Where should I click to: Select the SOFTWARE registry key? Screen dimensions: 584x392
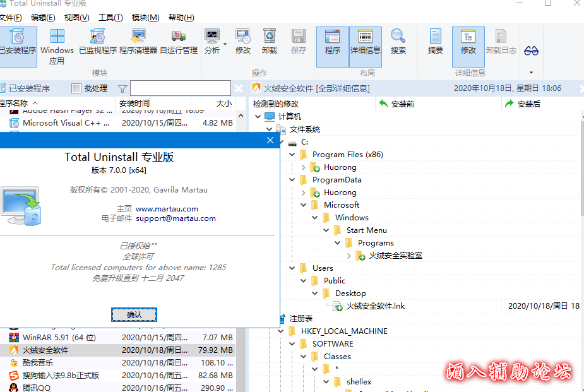333,344
